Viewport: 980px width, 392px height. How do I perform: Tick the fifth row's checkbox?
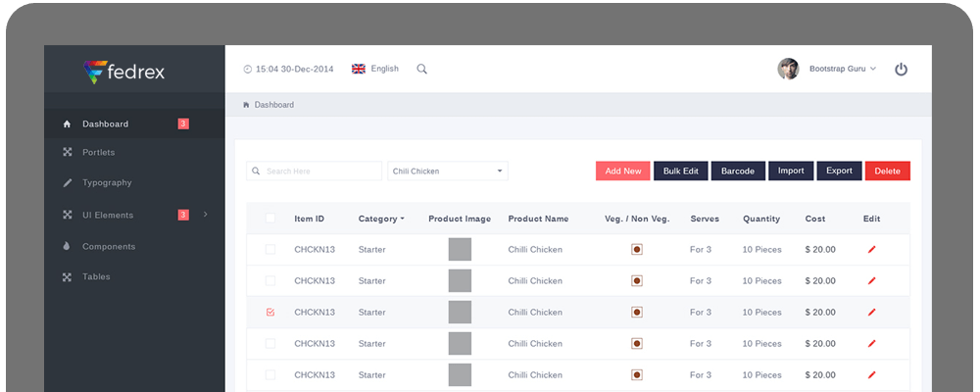tap(270, 374)
